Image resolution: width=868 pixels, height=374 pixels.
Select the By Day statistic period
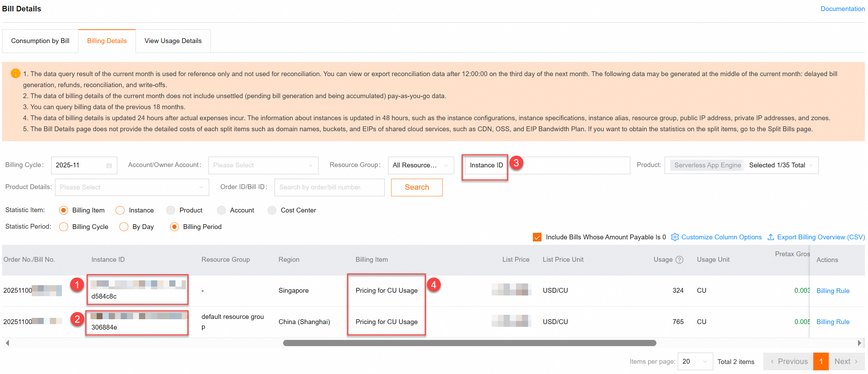point(124,227)
